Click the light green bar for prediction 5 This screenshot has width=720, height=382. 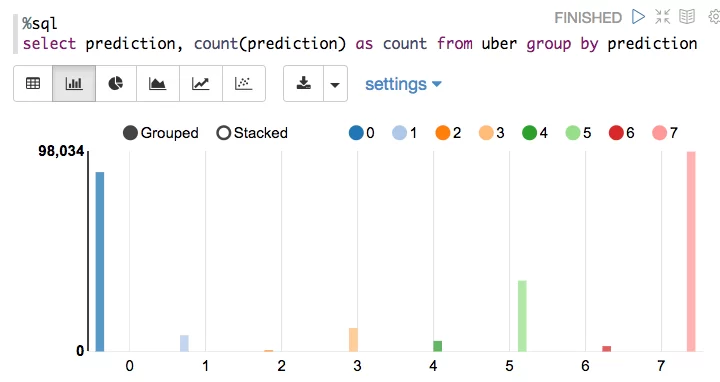coord(522,316)
